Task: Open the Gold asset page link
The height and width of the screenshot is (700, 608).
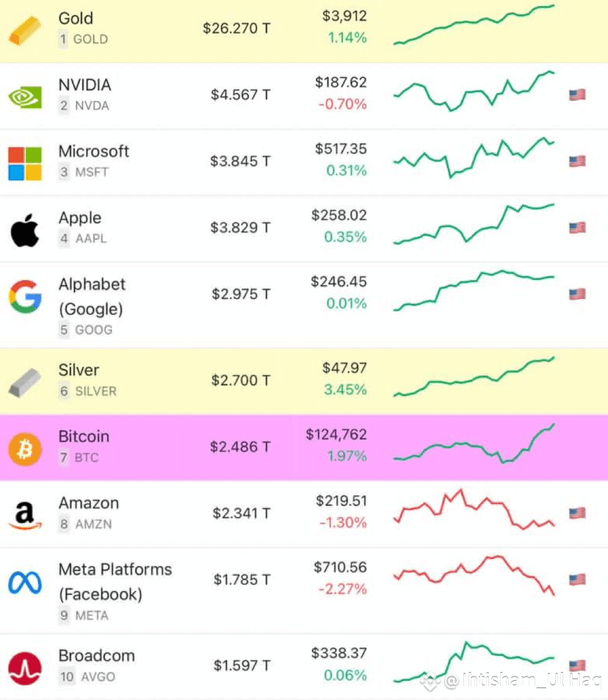Action: [76, 19]
